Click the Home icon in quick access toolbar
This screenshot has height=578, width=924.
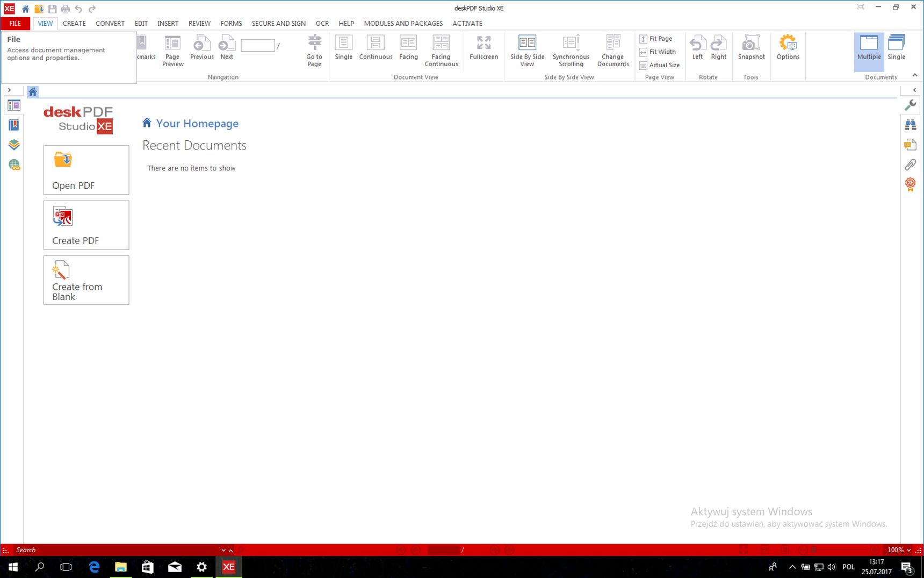tap(25, 9)
